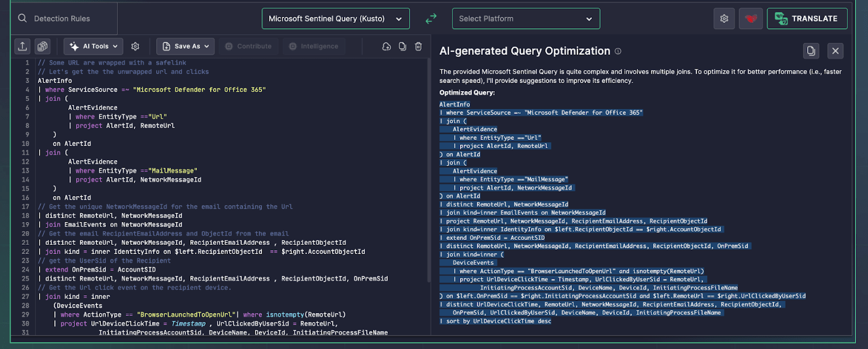The width and height of the screenshot is (868, 349).
Task: Click the Contribute button
Action: click(248, 46)
